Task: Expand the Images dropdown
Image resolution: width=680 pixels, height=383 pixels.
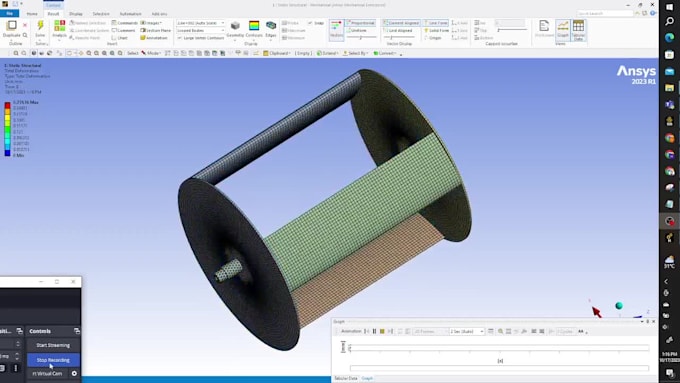Action: (151, 23)
